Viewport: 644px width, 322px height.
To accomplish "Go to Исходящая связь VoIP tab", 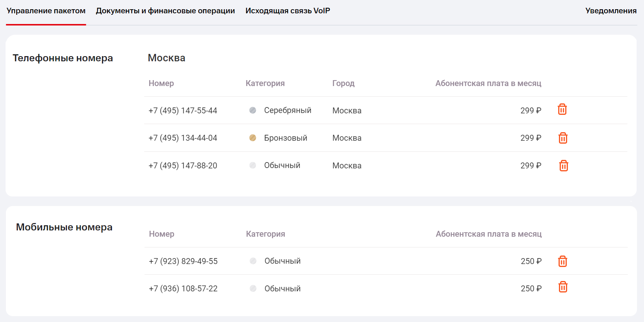I will 288,11.
